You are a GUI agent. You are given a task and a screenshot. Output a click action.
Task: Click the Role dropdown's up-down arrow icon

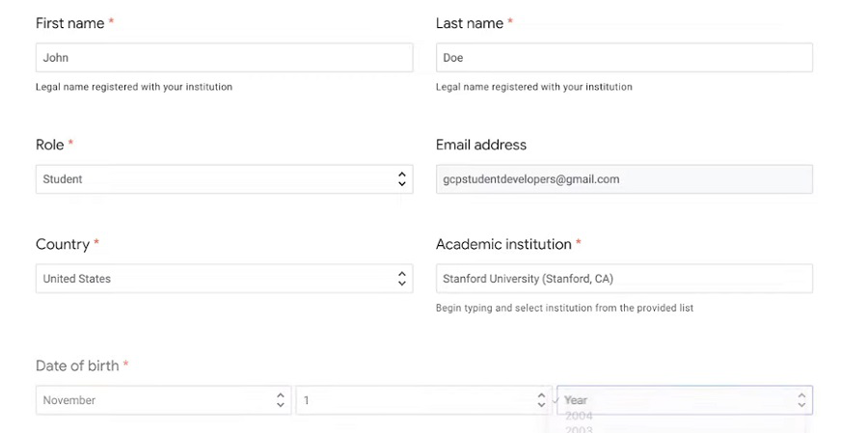coord(402,179)
